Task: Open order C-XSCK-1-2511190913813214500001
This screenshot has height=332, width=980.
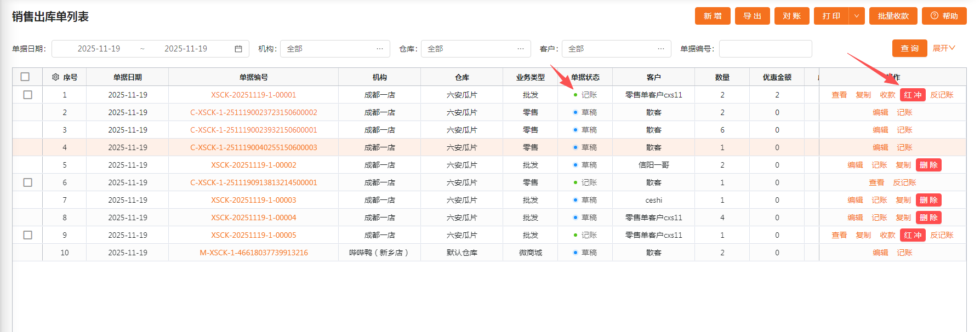Action: [x=254, y=182]
